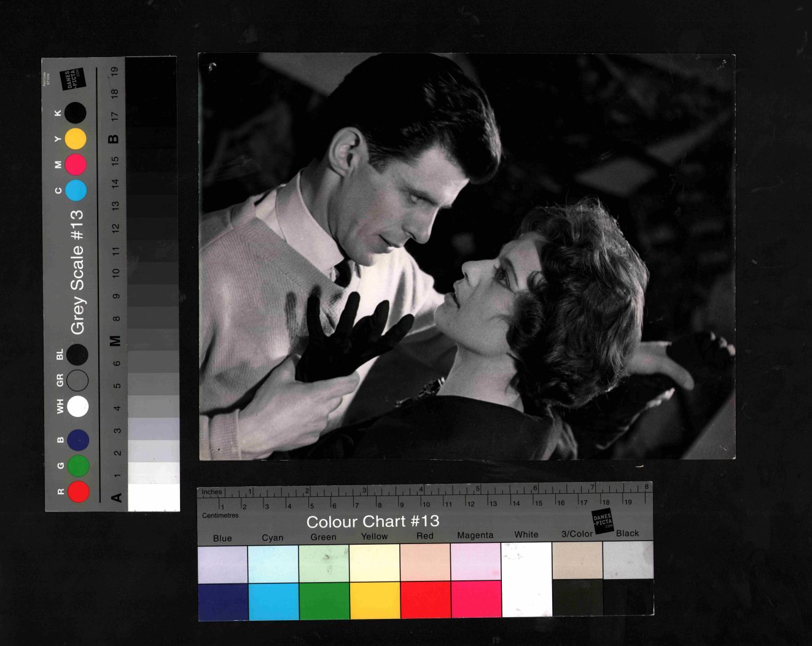The height and width of the screenshot is (646, 812).
Task: Click the 'Centimetres' label on the ruler
Action: [220, 515]
